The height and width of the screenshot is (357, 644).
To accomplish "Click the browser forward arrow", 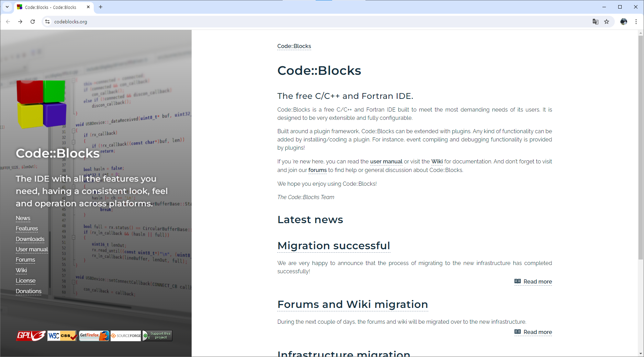I will tap(20, 22).
